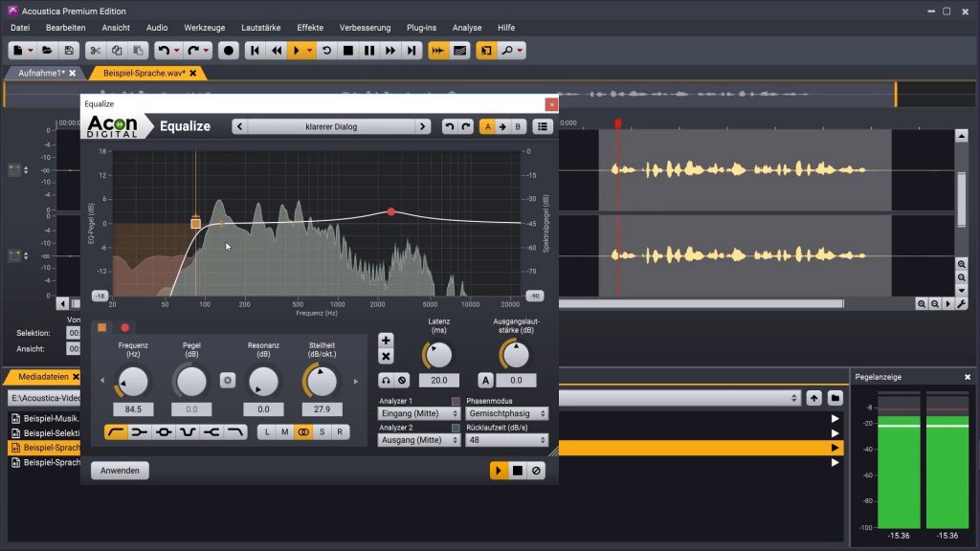Open the Phasenmodus dropdown

click(x=505, y=413)
